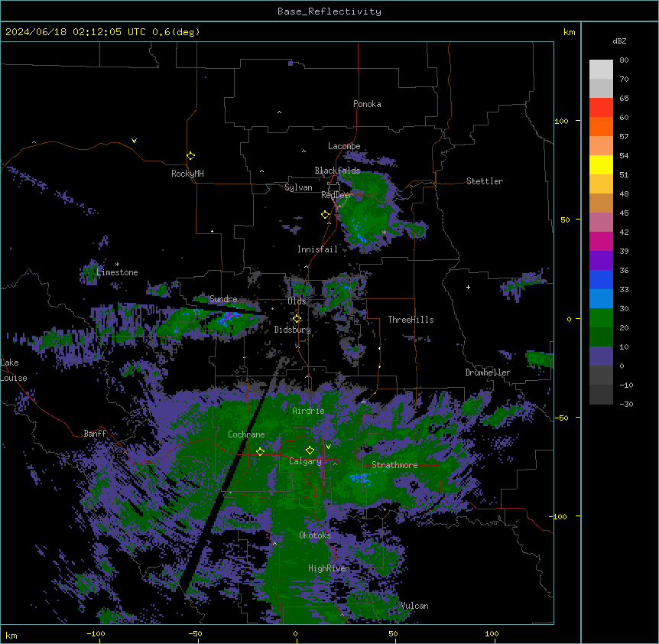This screenshot has height=644, width=659.
Task: Click the dBZ legend heading
Action: tap(619, 41)
